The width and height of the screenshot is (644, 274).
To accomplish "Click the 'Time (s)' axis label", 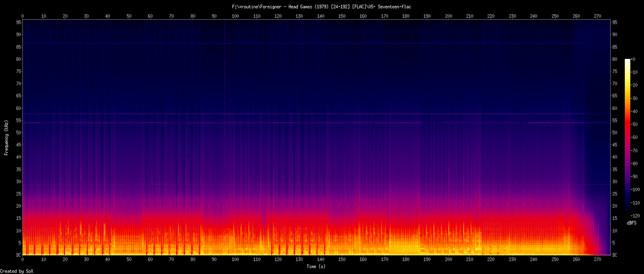I will coord(316,266).
